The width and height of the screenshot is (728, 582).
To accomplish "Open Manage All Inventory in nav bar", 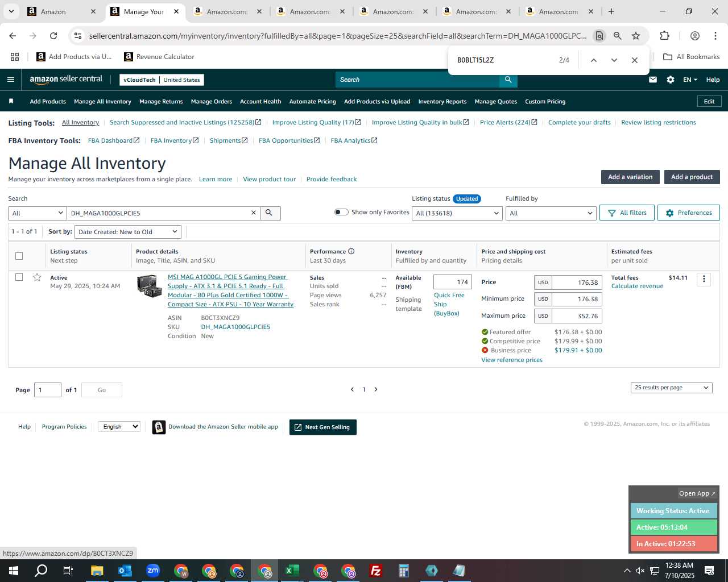I will [x=102, y=102].
